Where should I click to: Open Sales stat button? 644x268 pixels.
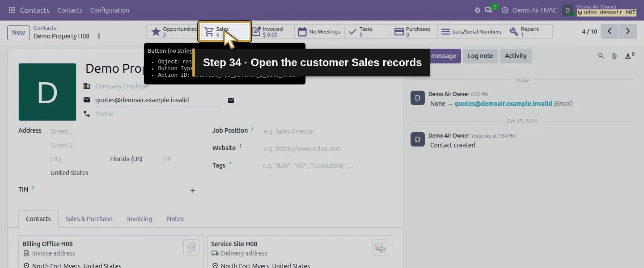tap(225, 32)
